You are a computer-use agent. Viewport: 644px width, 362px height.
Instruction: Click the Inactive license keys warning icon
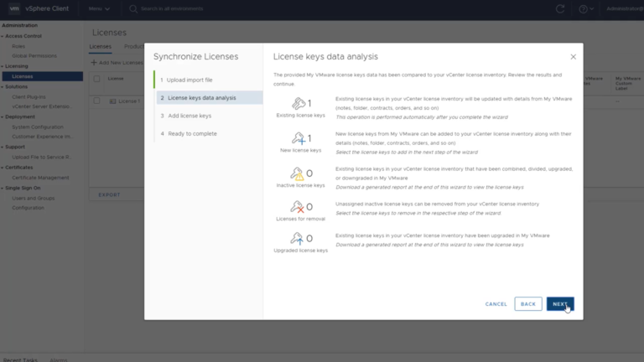point(298,173)
